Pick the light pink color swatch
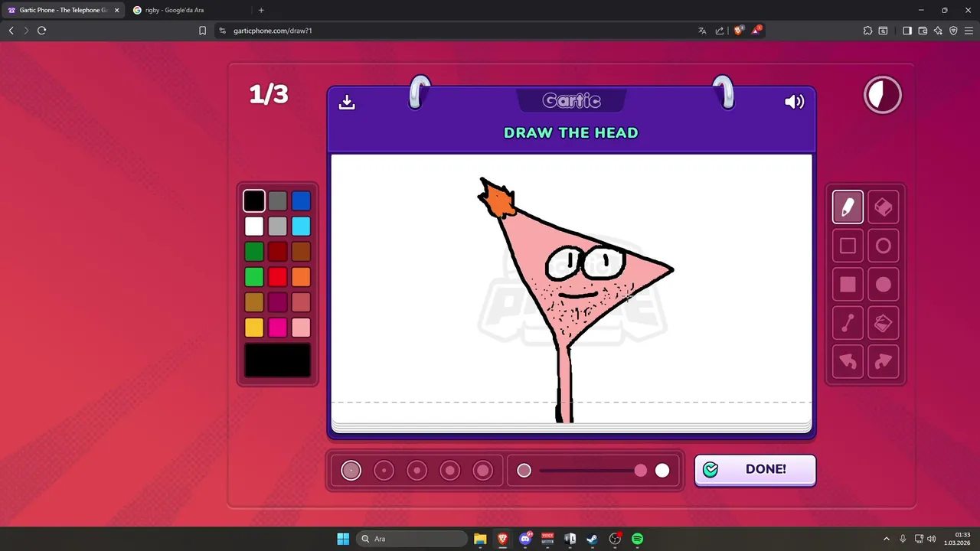 coord(301,328)
